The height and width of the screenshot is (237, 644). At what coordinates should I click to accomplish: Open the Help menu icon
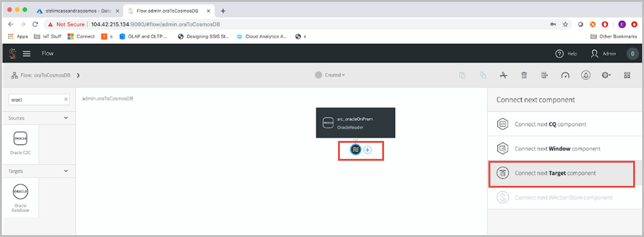[559, 53]
